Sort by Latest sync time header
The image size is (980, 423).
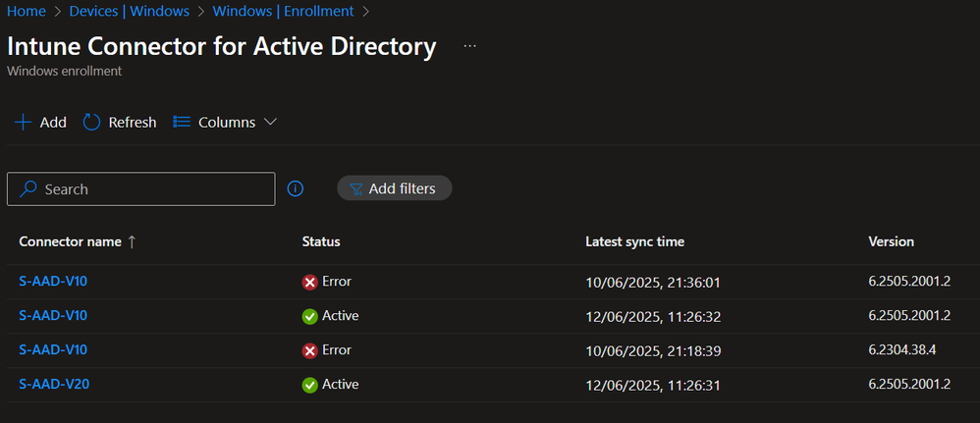[635, 241]
